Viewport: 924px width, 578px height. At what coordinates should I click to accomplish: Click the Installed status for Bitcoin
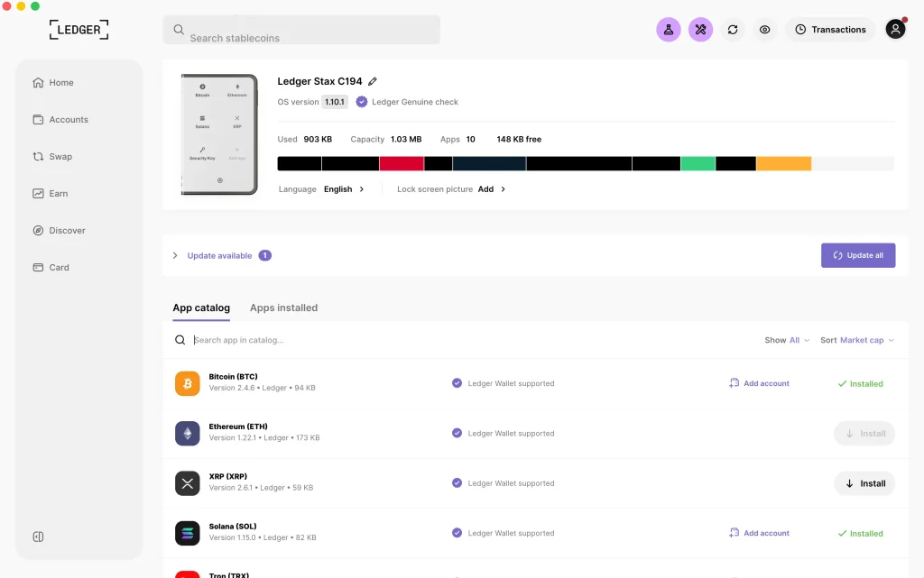pyautogui.click(x=860, y=384)
